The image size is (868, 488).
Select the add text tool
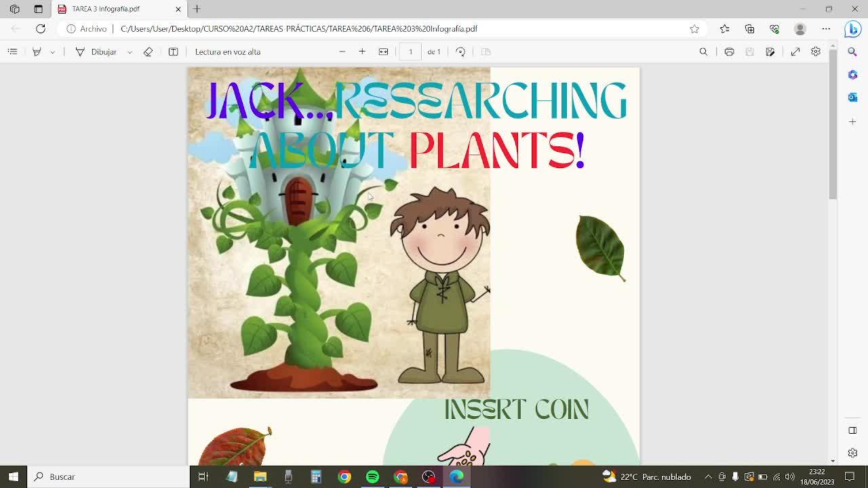173,52
